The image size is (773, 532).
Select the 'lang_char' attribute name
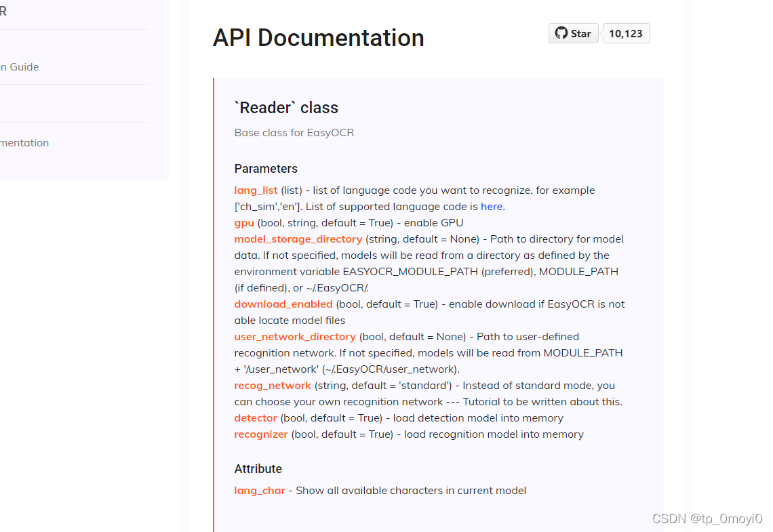260,491
